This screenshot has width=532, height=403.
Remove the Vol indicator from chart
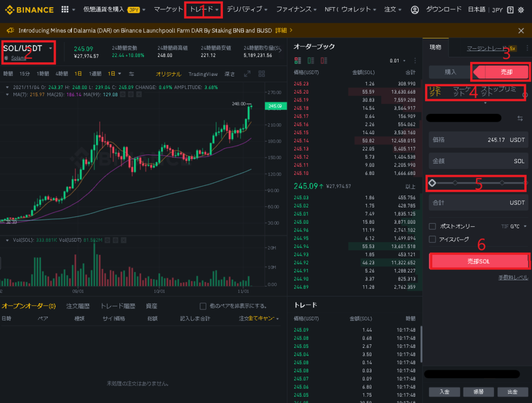click(x=124, y=240)
